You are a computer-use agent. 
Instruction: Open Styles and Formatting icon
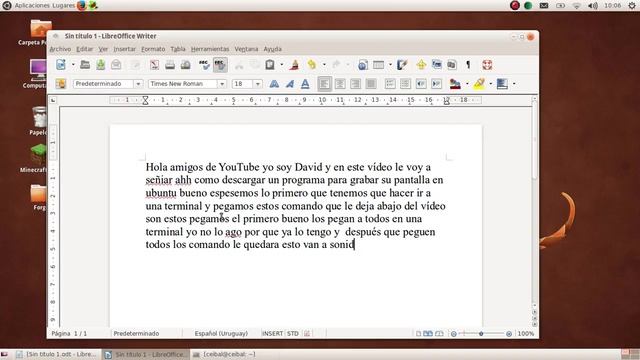pos(61,84)
